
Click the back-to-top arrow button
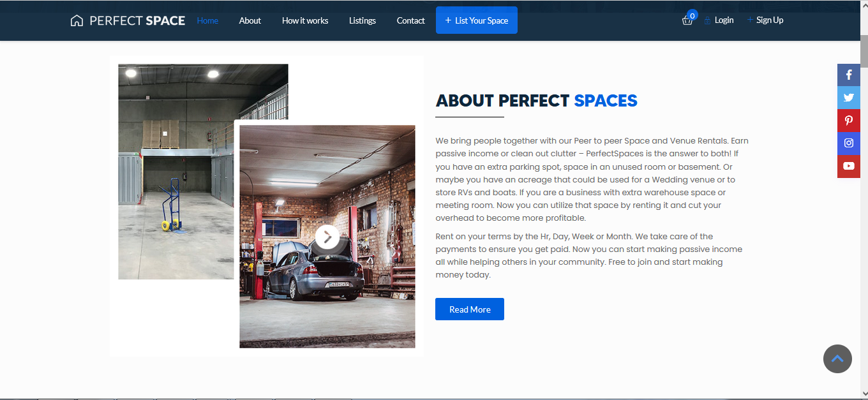[x=837, y=359]
